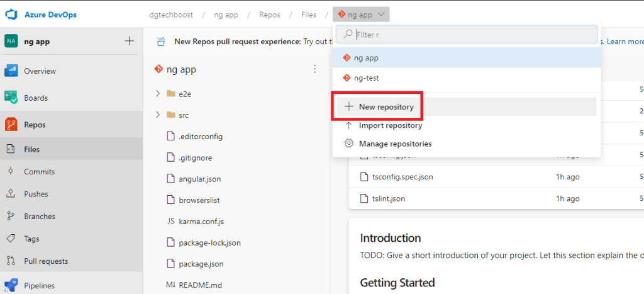The height and width of the screenshot is (294, 644).
Task: Click the plus icon beside project name
Action: tap(129, 41)
